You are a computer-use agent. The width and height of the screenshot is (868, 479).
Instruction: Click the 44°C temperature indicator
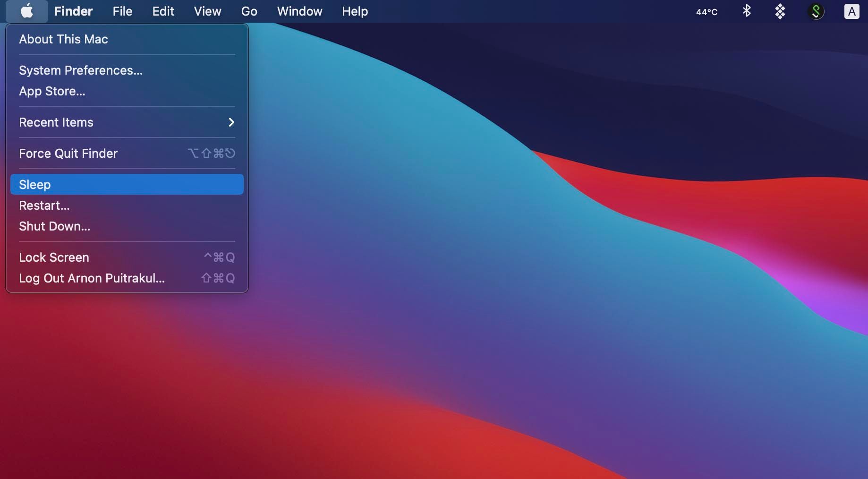(706, 12)
